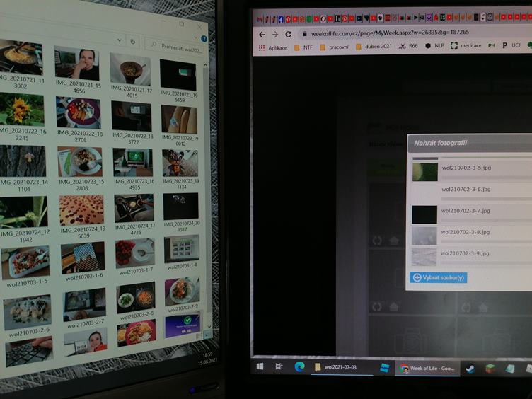The width and height of the screenshot is (532, 399).
Task: Select file IMG_20210722_182708 in Explorer
Action: point(79,120)
